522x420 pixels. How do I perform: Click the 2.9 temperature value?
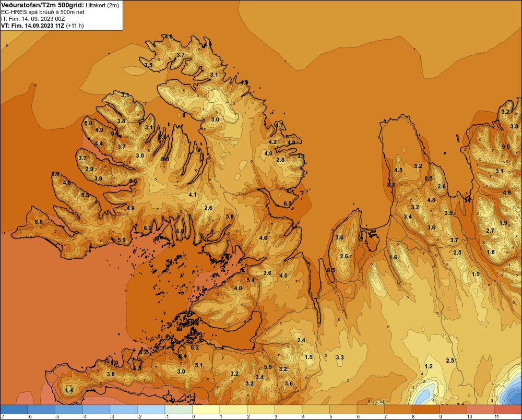click(x=89, y=169)
